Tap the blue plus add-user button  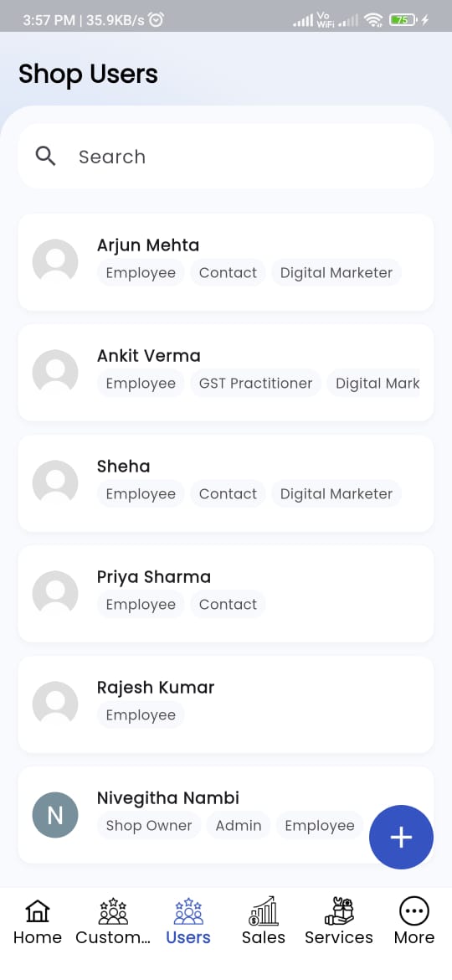[x=401, y=837]
